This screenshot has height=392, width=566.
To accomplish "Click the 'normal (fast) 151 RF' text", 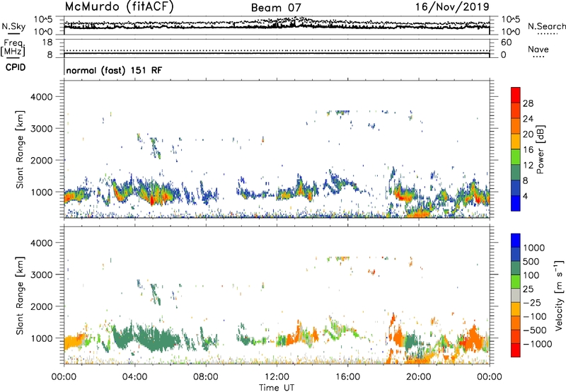I will pos(114,70).
